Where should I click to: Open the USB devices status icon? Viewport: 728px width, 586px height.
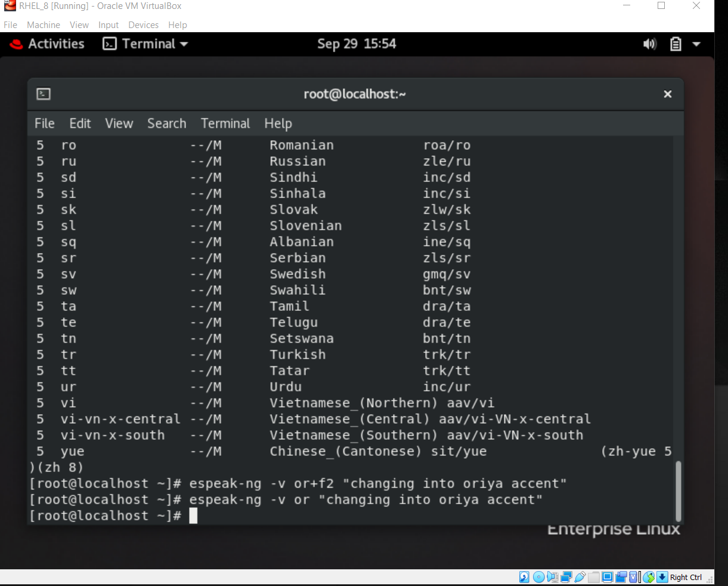coord(581,576)
